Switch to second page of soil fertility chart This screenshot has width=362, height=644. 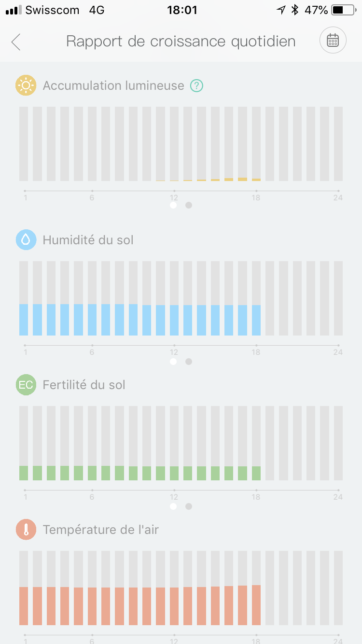(189, 506)
